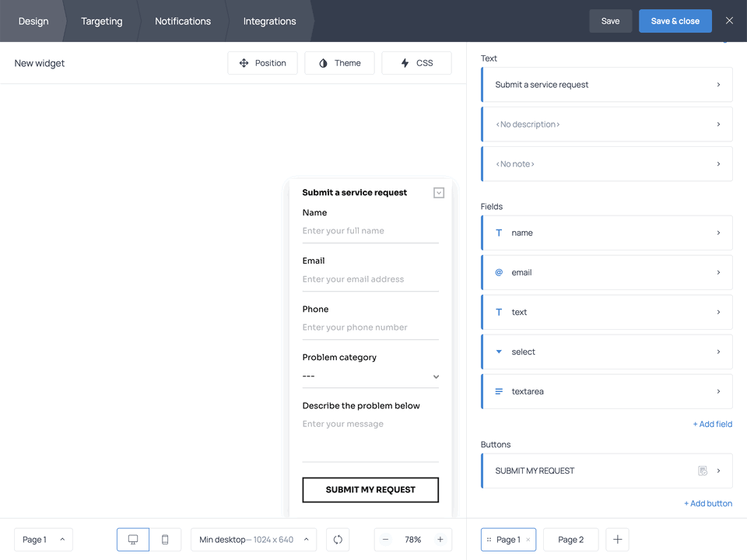Click the email field @ icon
This screenshot has width=747, height=560.
(498, 272)
